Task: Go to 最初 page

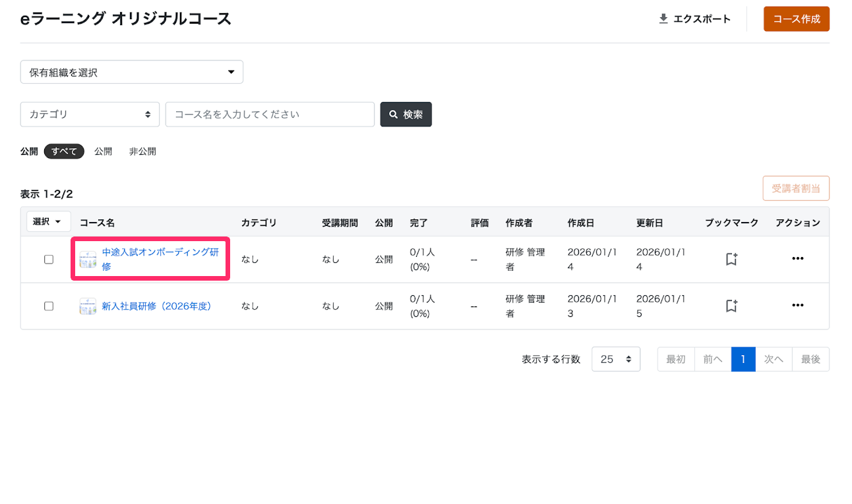Action: (676, 359)
